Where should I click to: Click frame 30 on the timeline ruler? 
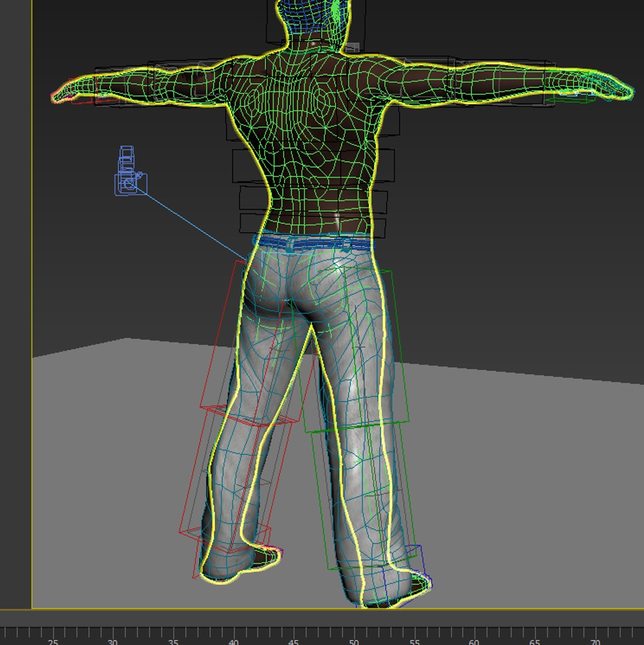point(113,641)
